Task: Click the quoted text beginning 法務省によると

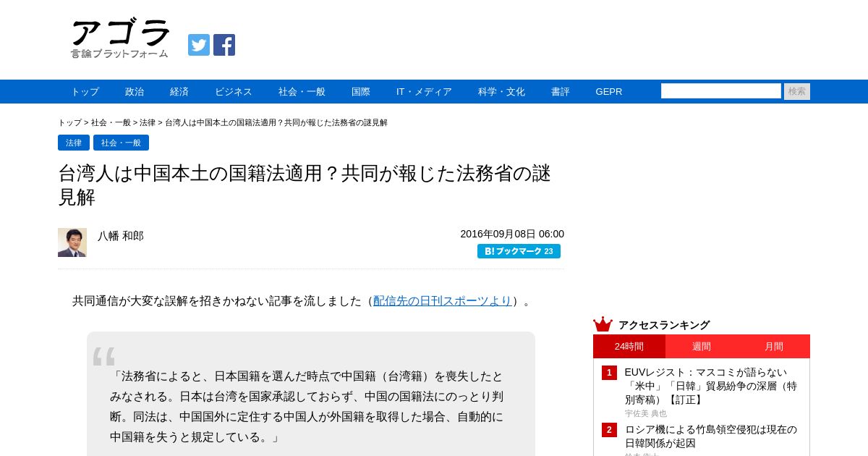Action: (307, 407)
